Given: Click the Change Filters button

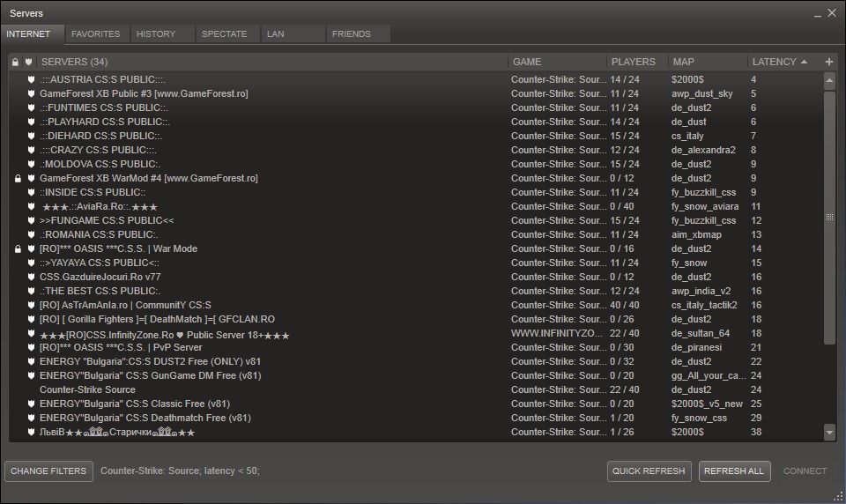Looking at the screenshot, I should point(48,471).
